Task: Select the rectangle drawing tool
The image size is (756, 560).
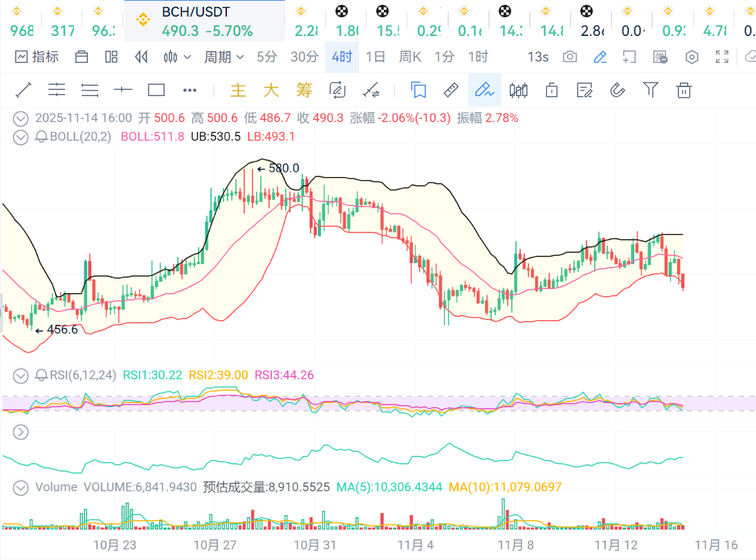Action: click(156, 90)
